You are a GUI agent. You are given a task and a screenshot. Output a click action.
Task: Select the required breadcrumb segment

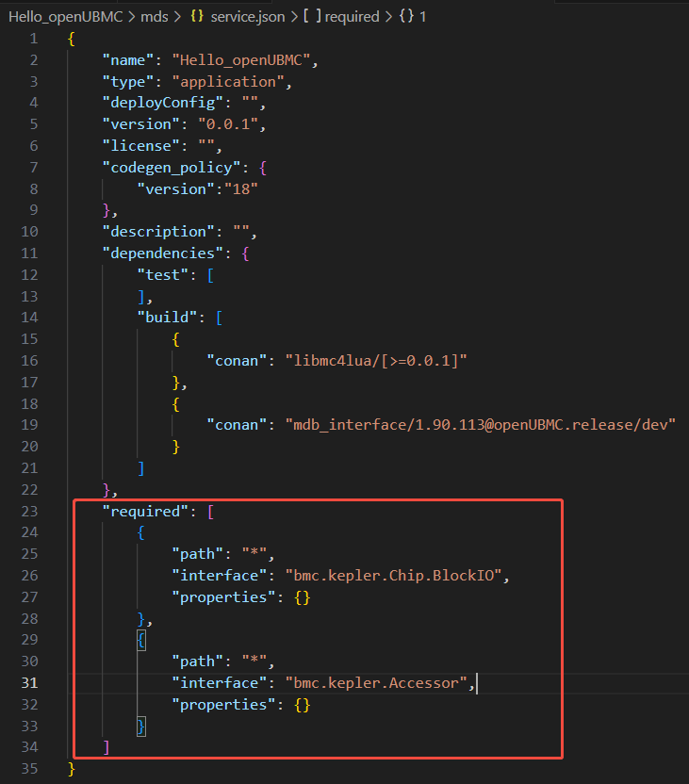tap(352, 17)
